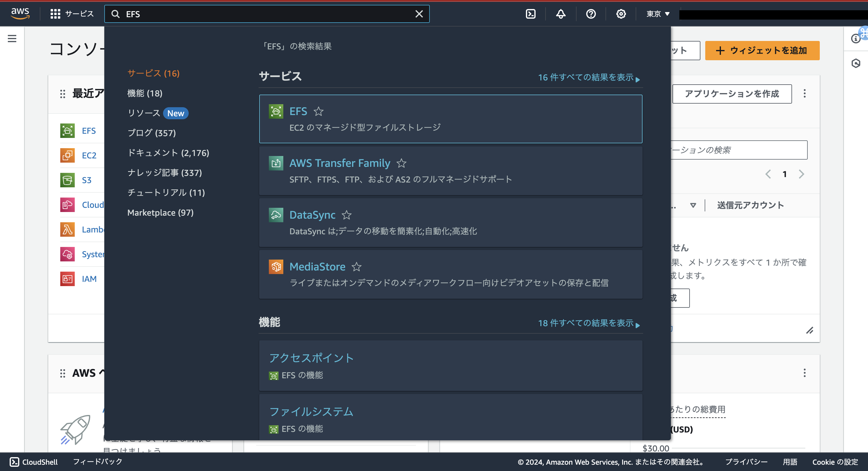Open the アクセスポイント EFS feature link
868x471 pixels.
click(x=311, y=358)
